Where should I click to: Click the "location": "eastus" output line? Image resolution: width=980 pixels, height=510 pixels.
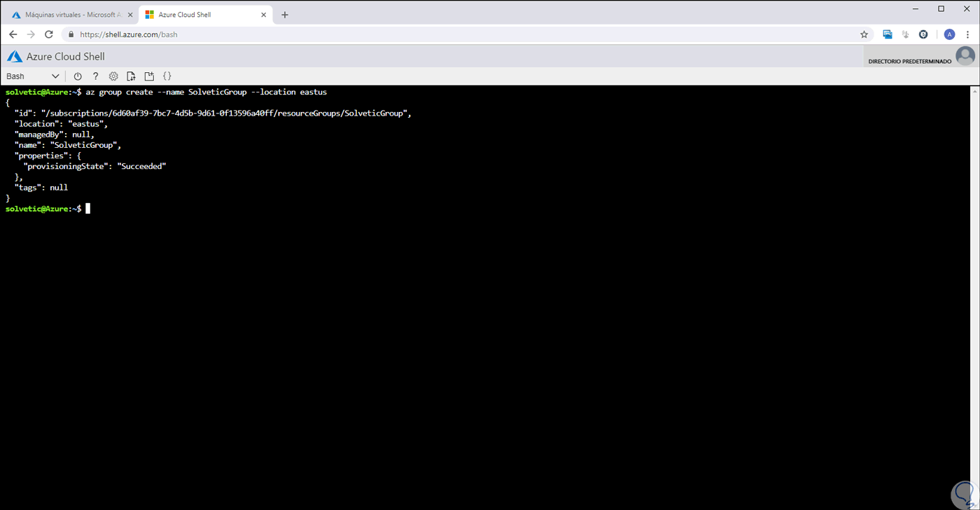point(61,124)
